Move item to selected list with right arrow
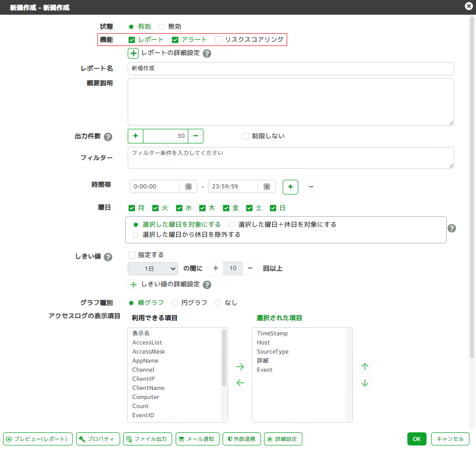 point(240,367)
